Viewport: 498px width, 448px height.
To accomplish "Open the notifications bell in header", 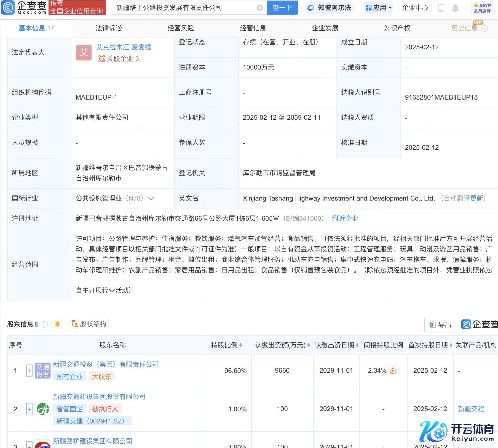I will 455,8.
